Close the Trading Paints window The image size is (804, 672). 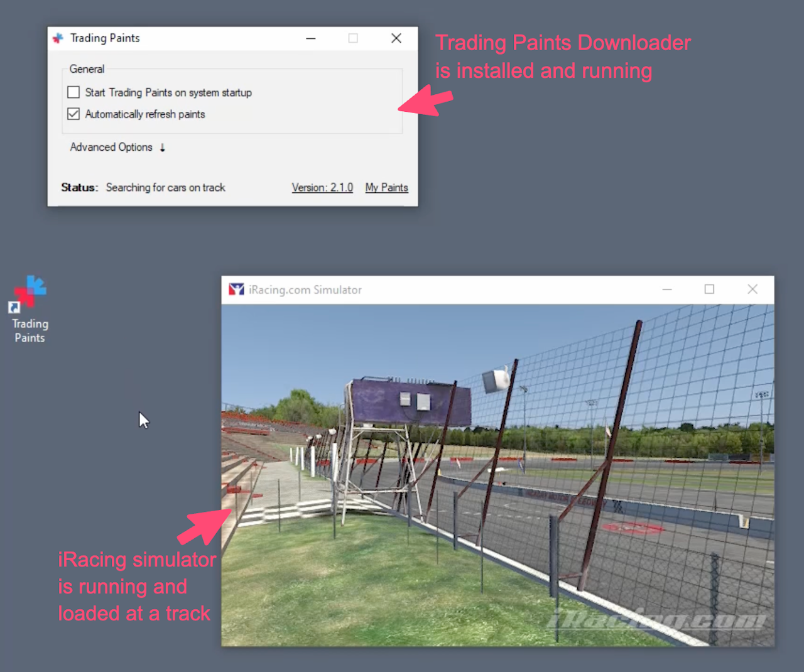coord(396,38)
